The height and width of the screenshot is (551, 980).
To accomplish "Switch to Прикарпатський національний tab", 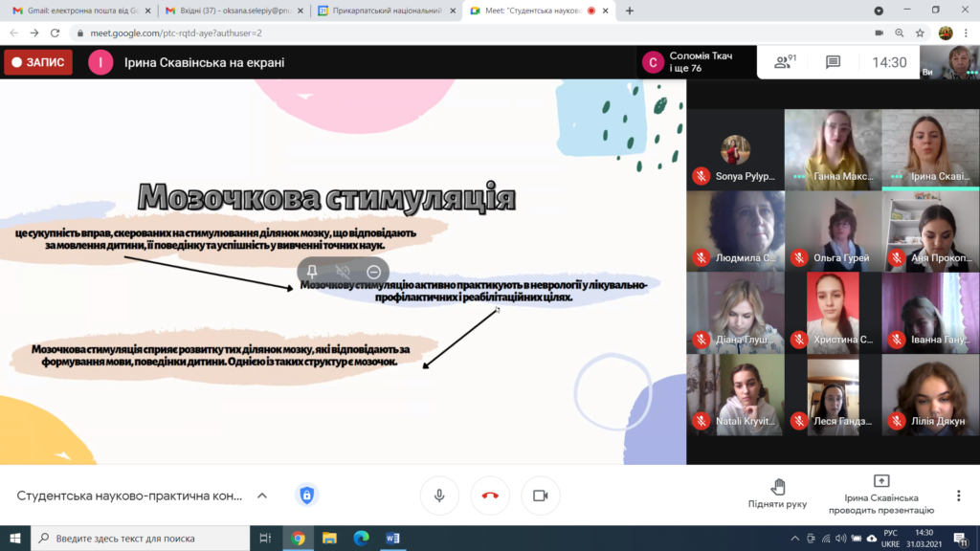I will (x=387, y=11).
